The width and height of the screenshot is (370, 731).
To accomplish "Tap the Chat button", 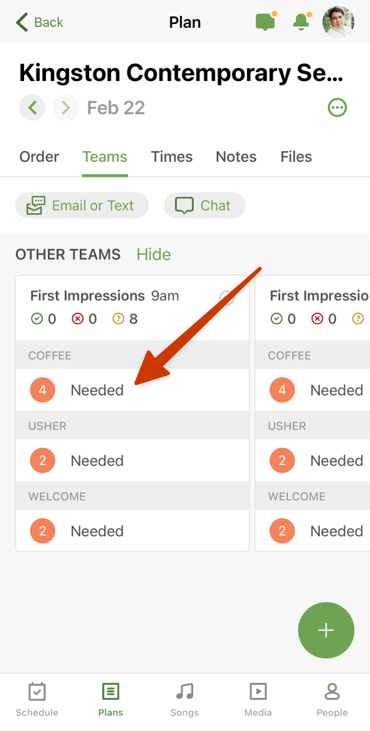I will coord(205,206).
